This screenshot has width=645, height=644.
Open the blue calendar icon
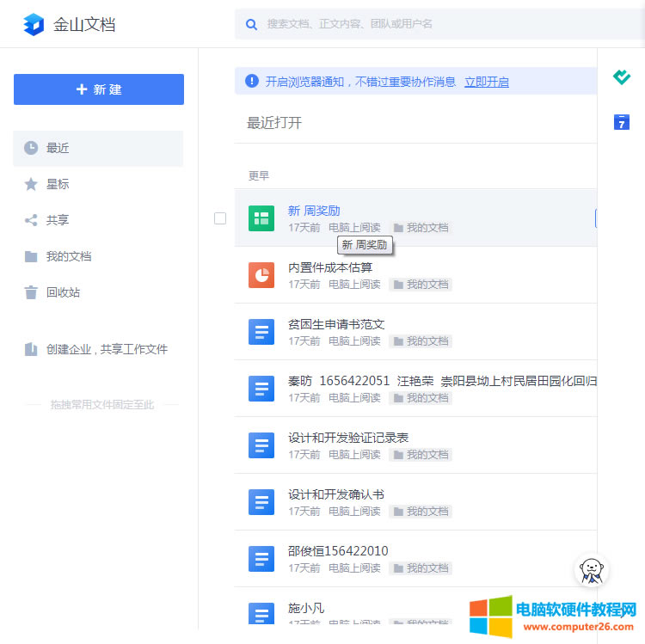(621, 122)
